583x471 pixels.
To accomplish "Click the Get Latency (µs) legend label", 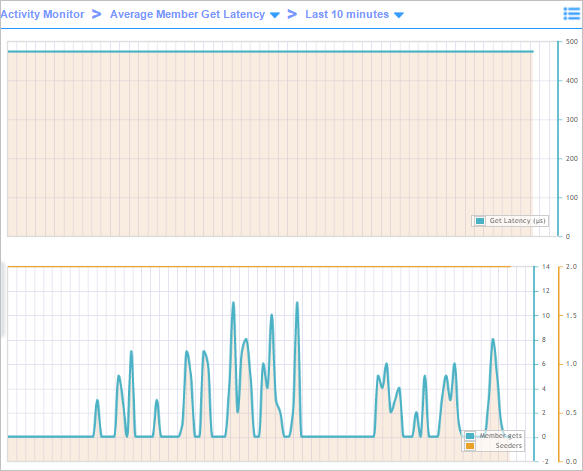I will click(x=517, y=220).
